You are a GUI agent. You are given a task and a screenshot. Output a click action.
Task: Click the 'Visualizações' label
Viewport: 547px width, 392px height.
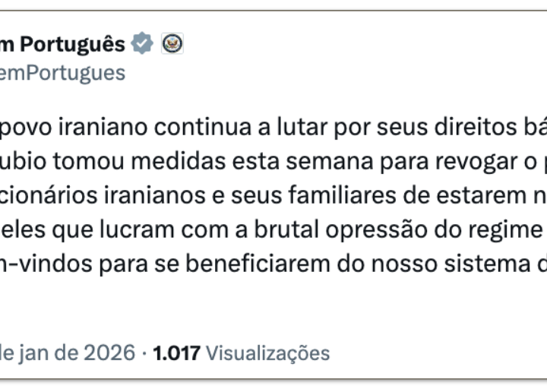[x=267, y=352]
